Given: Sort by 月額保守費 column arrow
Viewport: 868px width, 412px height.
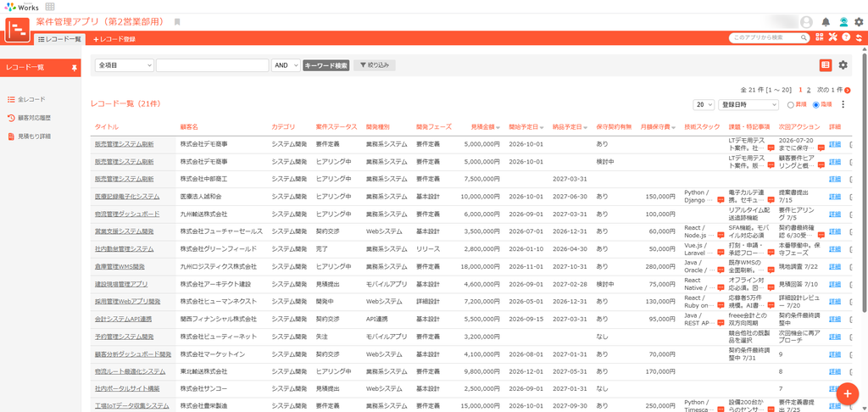Looking at the screenshot, I should click(x=672, y=127).
